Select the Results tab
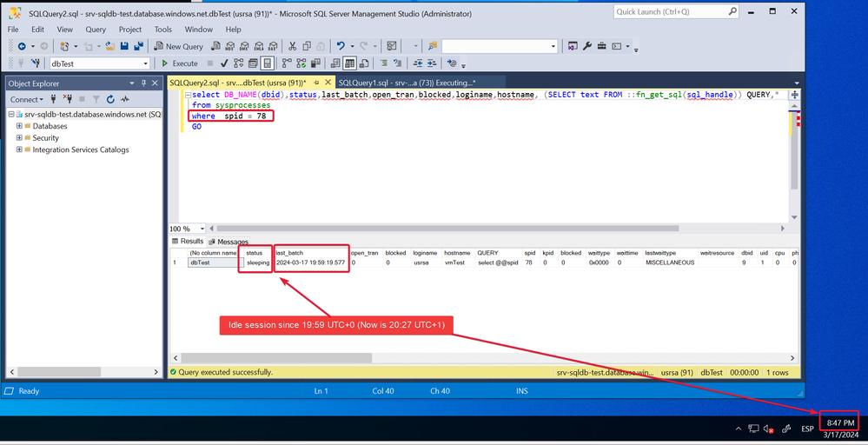 pos(188,242)
